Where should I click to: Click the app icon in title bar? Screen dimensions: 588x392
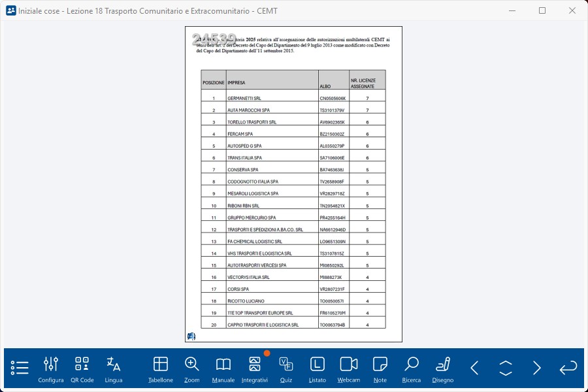tap(10, 10)
